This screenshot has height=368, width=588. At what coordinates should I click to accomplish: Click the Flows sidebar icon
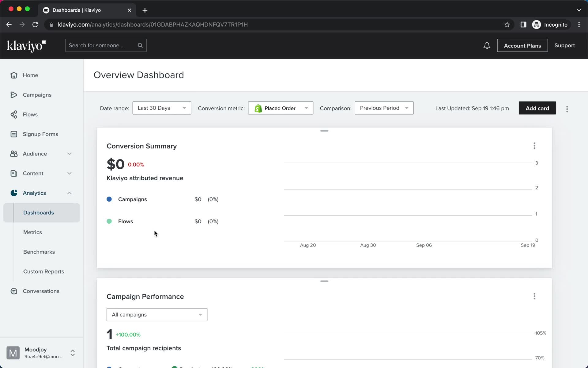coord(14,114)
